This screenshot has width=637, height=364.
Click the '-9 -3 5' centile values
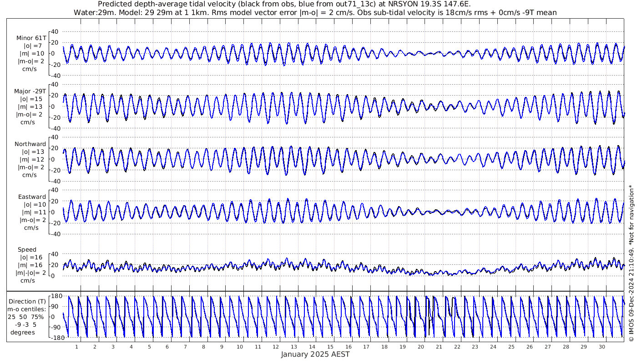click(25, 324)
